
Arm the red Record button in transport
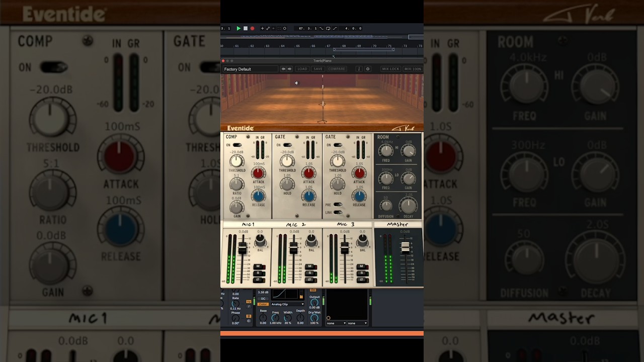(252, 29)
